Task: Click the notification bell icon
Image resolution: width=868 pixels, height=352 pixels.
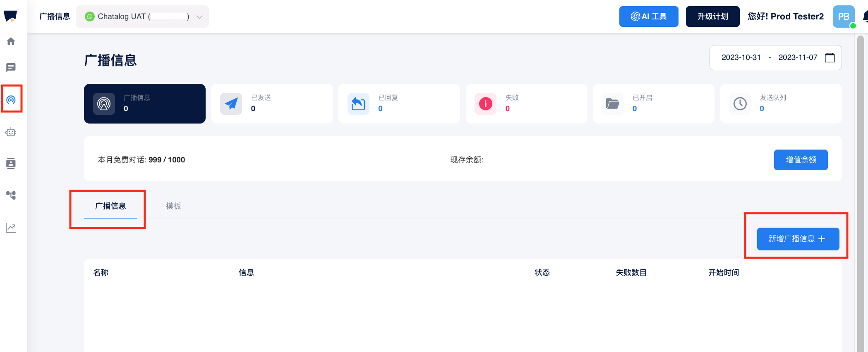Action: coord(865,17)
